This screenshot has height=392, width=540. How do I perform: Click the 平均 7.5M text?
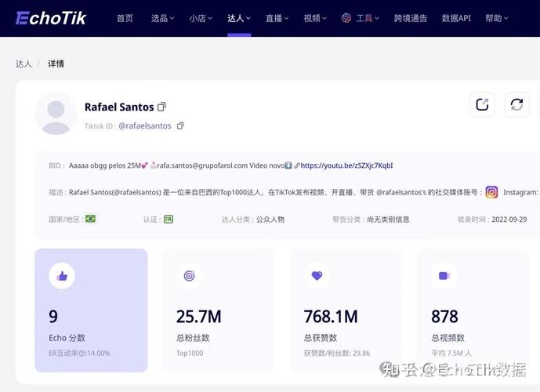point(451,353)
